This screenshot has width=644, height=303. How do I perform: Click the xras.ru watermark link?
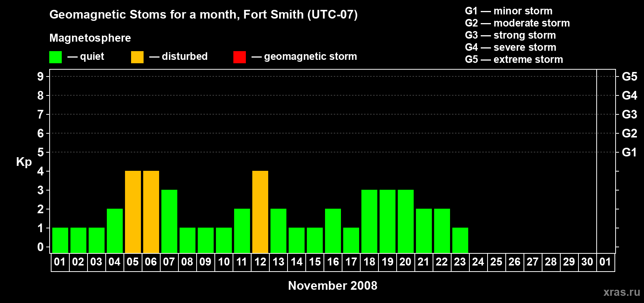[x=622, y=292]
